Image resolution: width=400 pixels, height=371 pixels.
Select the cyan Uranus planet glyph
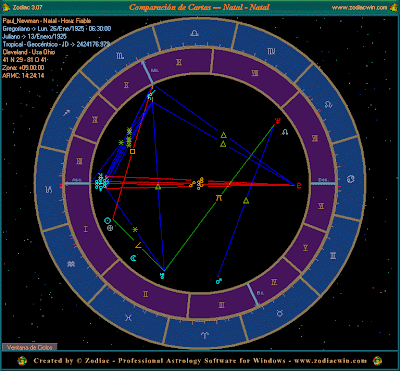[162, 276]
